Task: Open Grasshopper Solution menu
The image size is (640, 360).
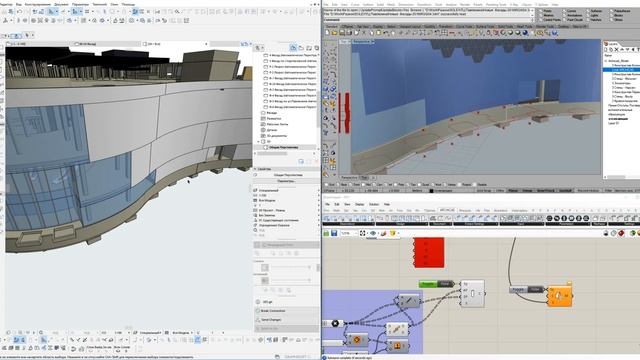Action: [x=374, y=204]
